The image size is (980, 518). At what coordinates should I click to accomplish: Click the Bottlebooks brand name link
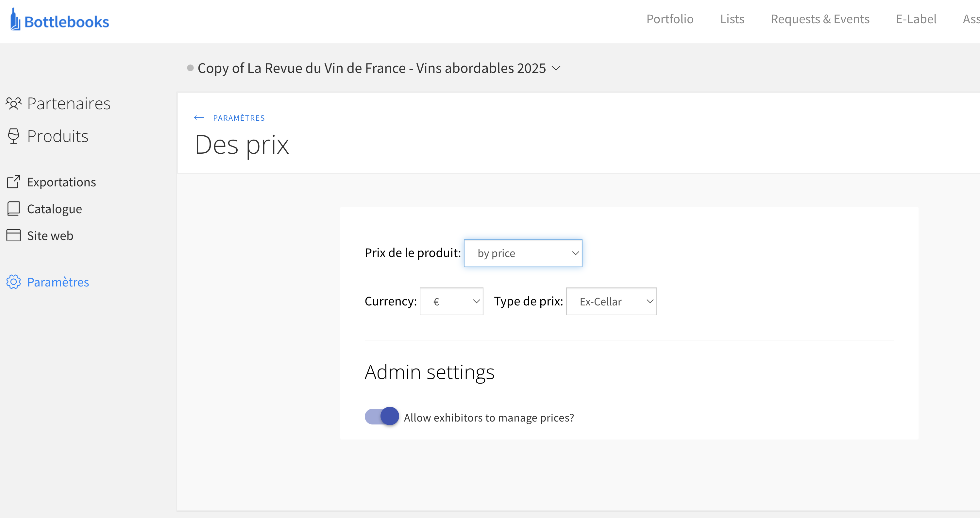[x=67, y=22]
